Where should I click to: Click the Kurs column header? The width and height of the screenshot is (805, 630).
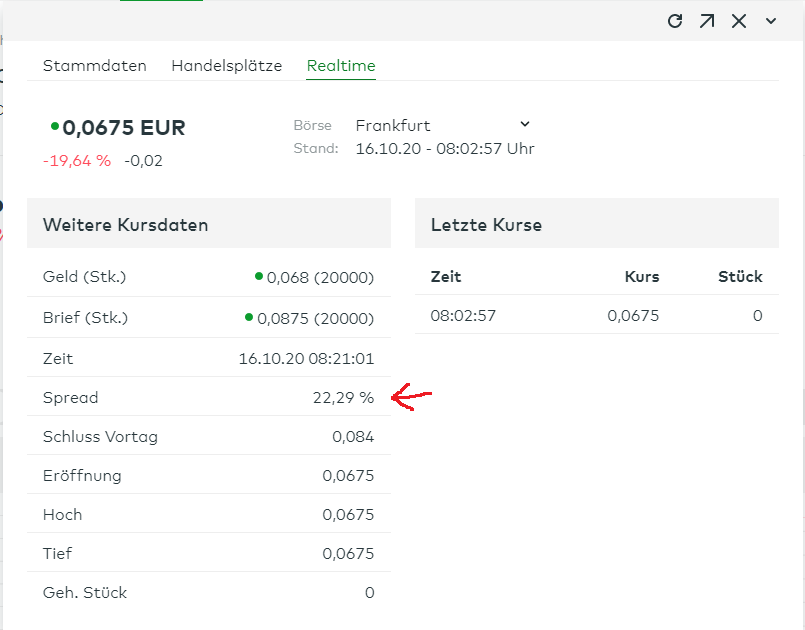(641, 277)
